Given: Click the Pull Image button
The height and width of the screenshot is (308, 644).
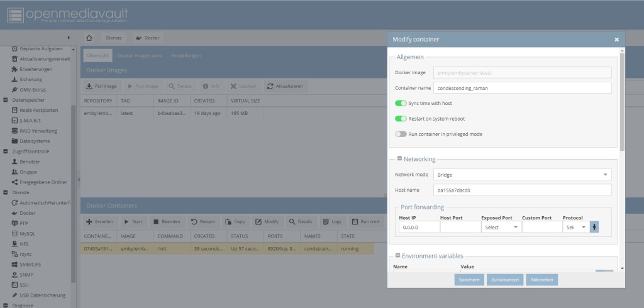Looking at the screenshot, I should pos(101,86).
